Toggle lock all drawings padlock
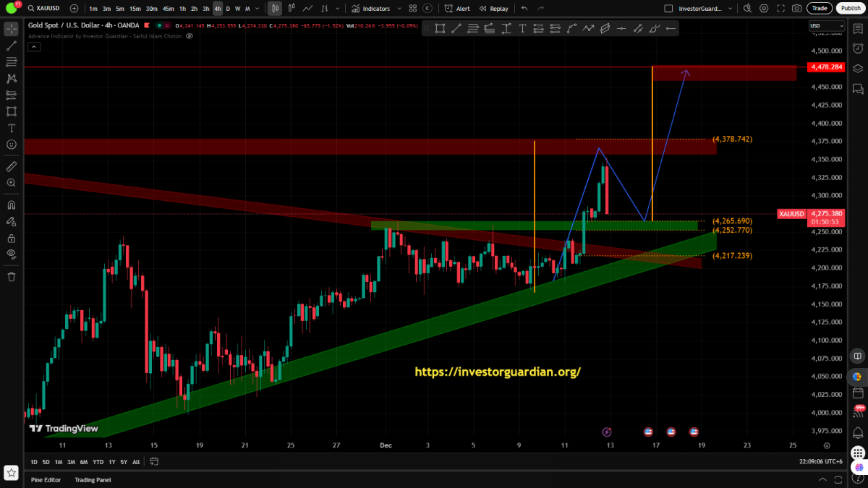 click(x=12, y=238)
